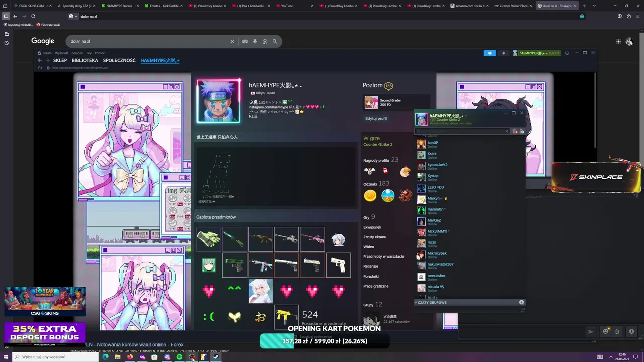Click the browser address bar
Viewport: 644px width, 362px height.
(x=327, y=16)
